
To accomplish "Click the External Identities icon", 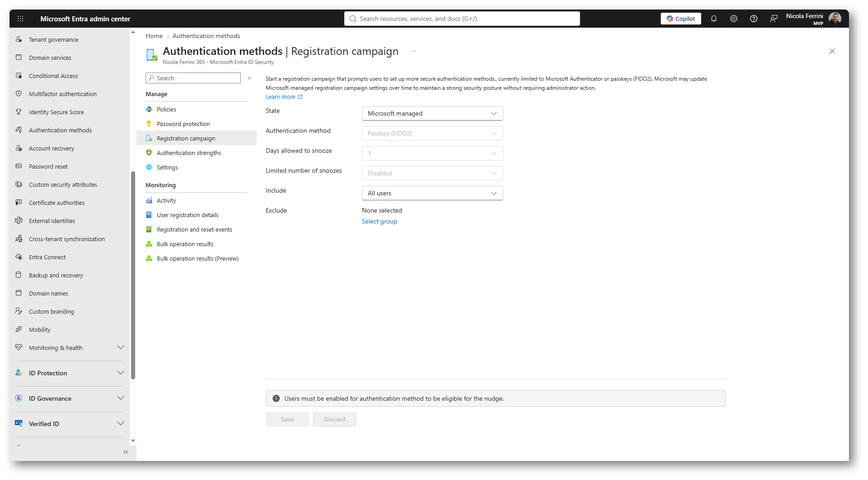I will click(19, 221).
